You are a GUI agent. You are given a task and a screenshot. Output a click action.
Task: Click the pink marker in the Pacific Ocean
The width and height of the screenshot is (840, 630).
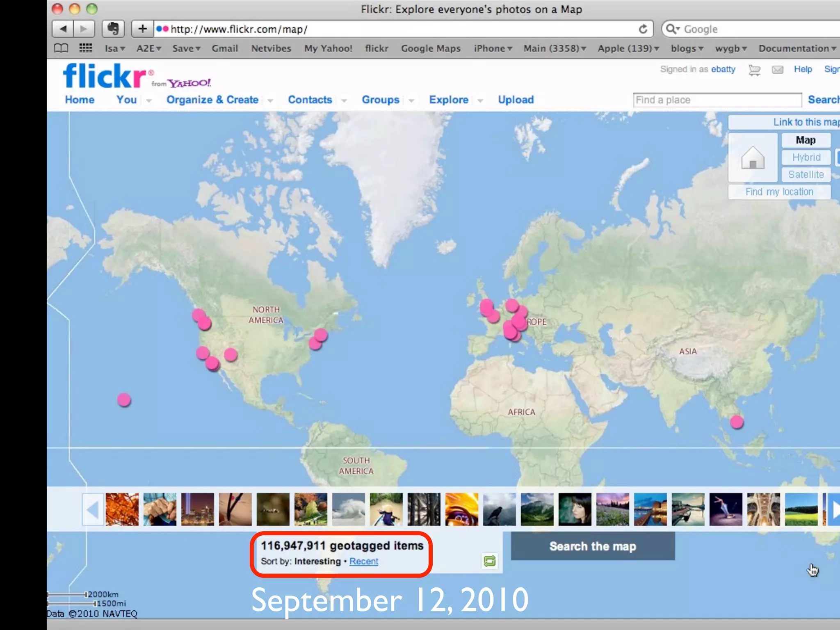point(124,399)
